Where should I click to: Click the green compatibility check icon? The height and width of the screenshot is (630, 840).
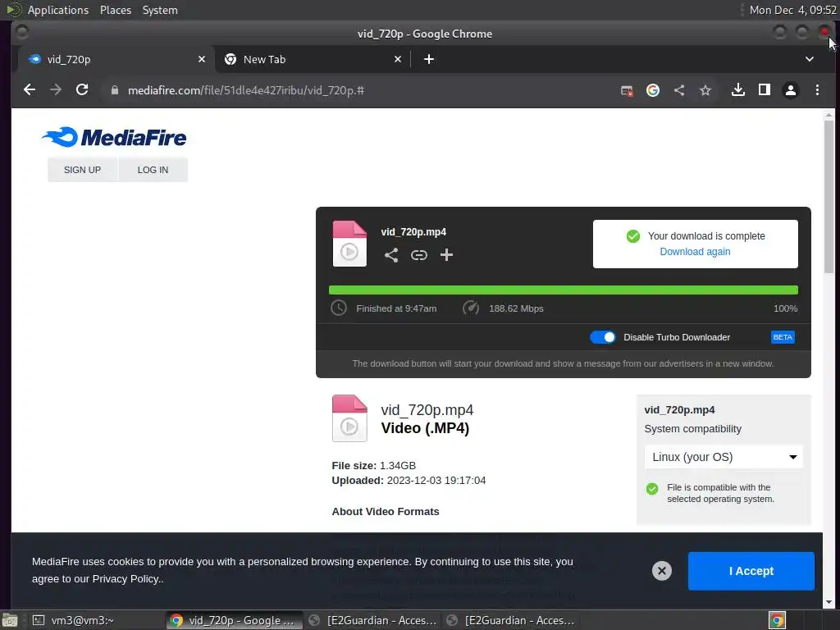pyautogui.click(x=652, y=489)
